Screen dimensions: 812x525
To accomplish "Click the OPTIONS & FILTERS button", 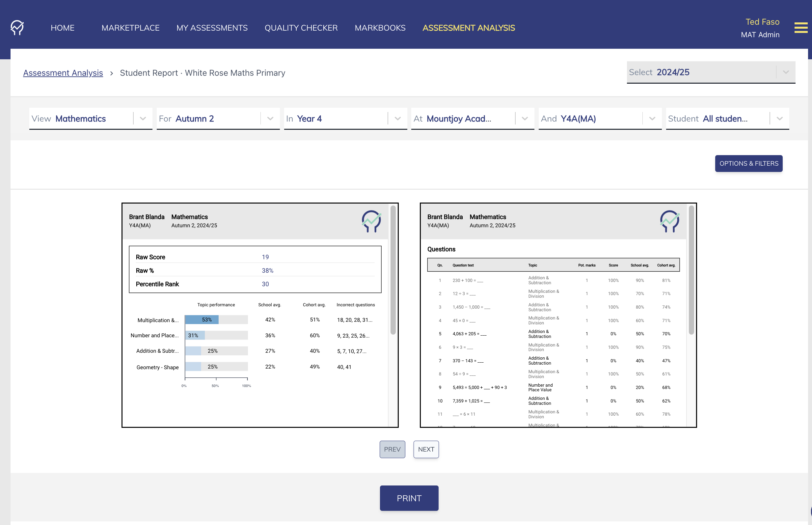I will pyautogui.click(x=749, y=164).
